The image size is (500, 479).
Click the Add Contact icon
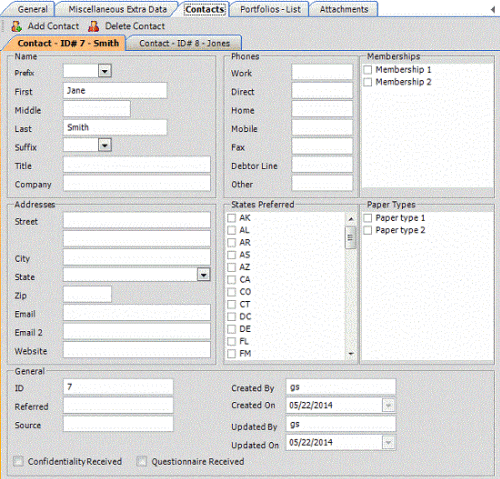click(x=16, y=26)
